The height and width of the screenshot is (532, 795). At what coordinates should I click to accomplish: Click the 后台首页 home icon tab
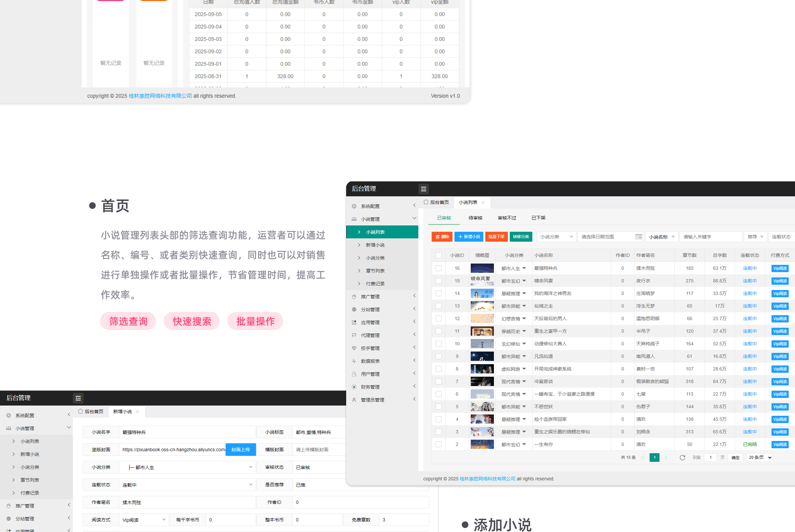click(436, 202)
